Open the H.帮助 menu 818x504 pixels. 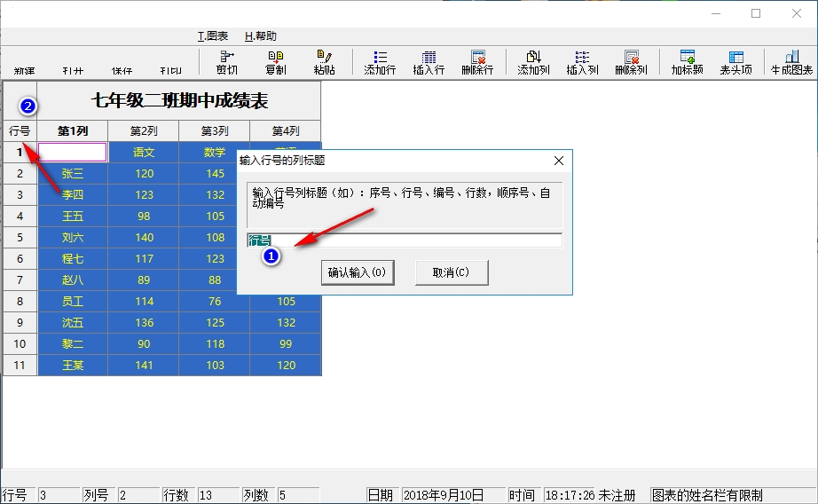(260, 36)
